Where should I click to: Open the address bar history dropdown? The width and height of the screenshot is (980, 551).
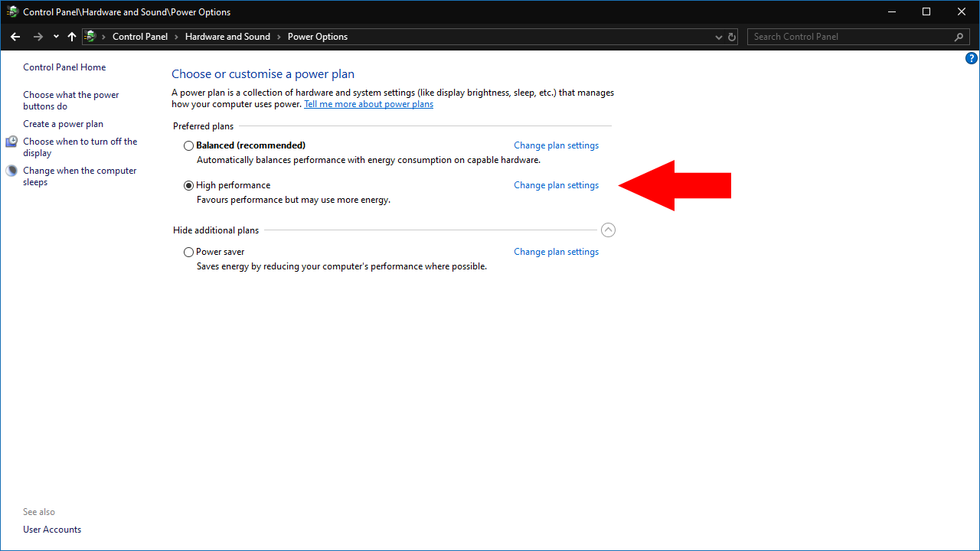pos(719,37)
